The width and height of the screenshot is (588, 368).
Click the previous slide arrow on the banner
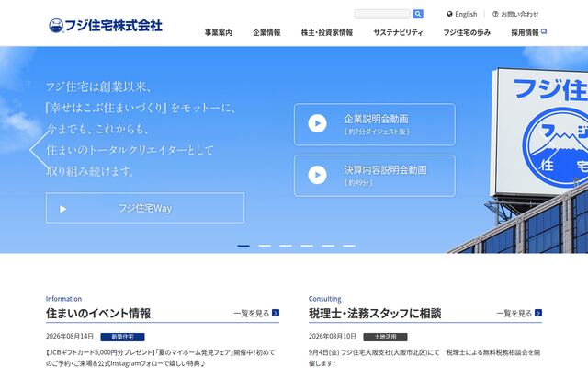click(x=40, y=149)
